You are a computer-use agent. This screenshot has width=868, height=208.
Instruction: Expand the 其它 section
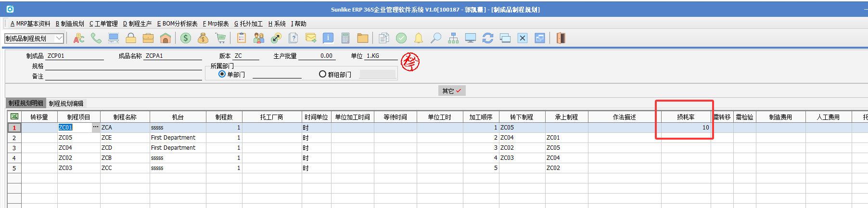[x=451, y=91]
